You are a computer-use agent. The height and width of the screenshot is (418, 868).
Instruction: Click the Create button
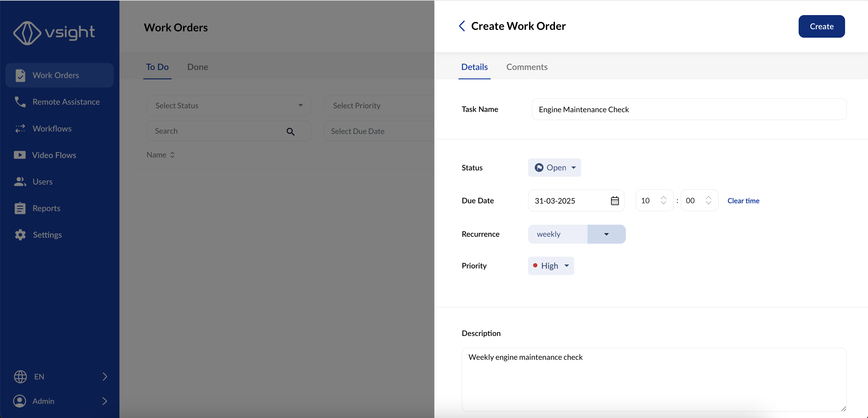(822, 26)
